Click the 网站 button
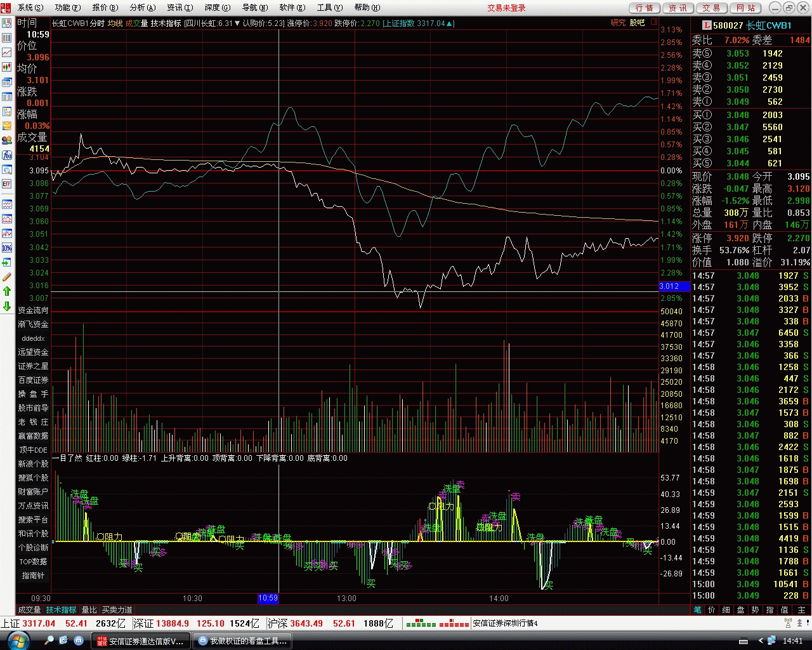812x650 pixels. pos(745,8)
